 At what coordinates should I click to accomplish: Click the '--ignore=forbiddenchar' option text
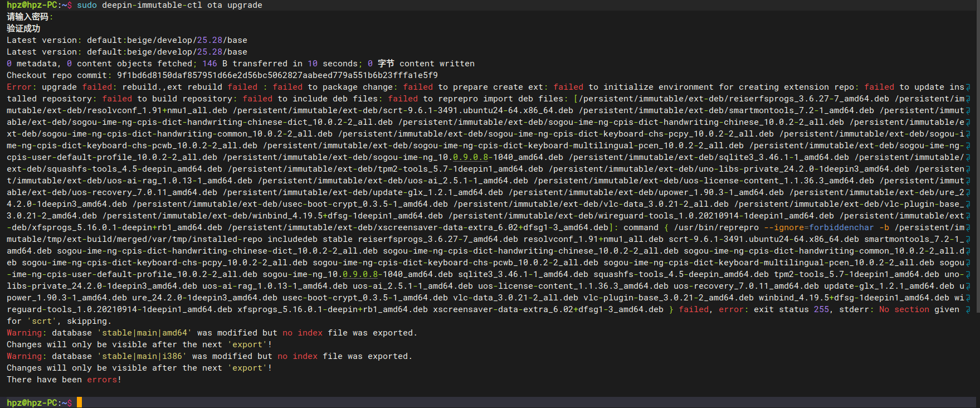pos(819,227)
